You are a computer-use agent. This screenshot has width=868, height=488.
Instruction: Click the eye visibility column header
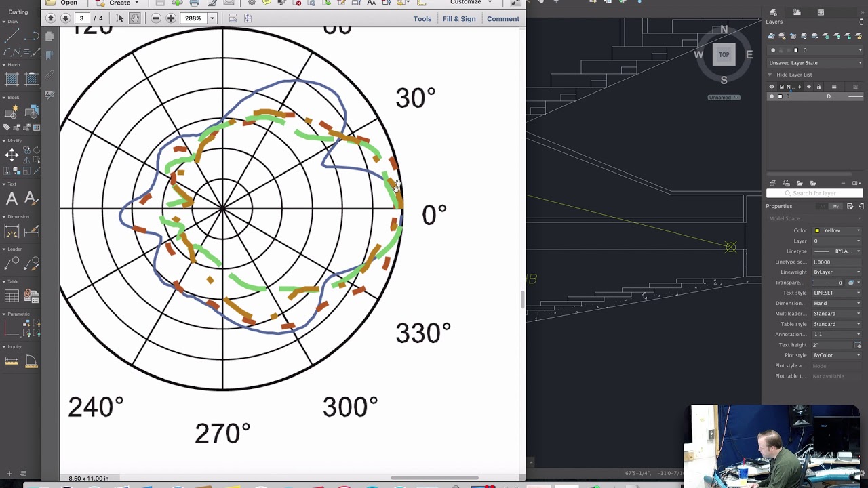[772, 87]
